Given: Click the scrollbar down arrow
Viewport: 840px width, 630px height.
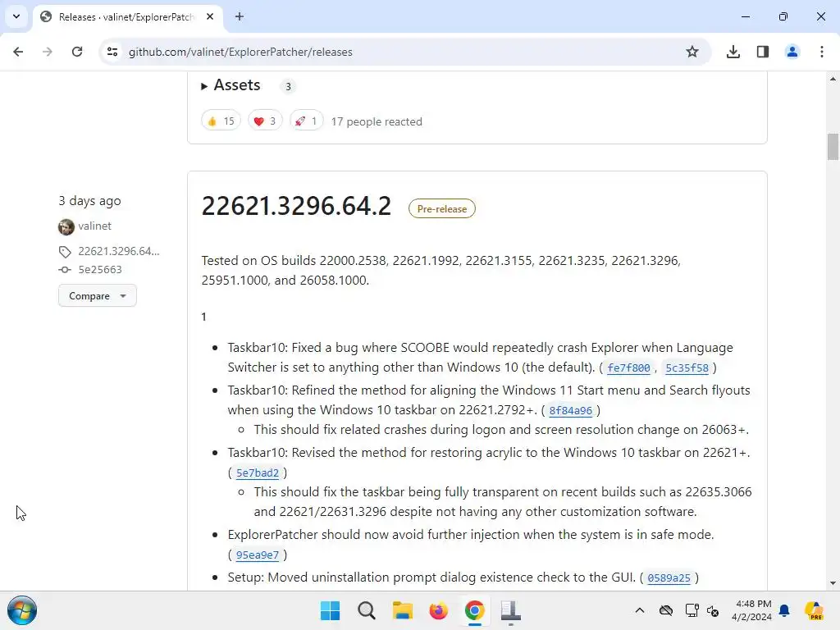Looking at the screenshot, I should (x=833, y=583).
